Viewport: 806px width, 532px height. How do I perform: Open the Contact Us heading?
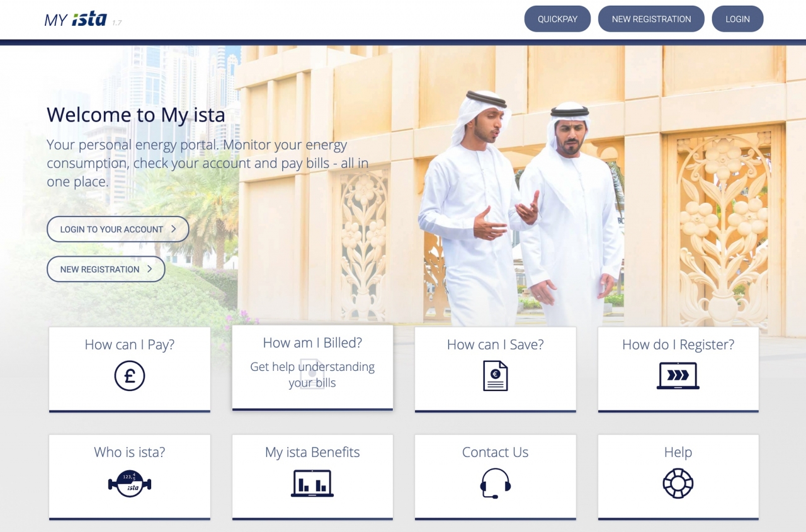tap(496, 452)
